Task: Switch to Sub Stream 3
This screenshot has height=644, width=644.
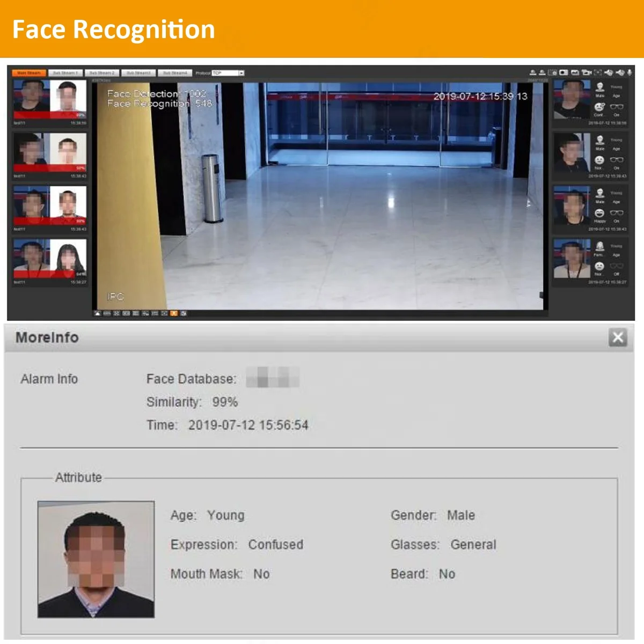Action: click(x=138, y=73)
